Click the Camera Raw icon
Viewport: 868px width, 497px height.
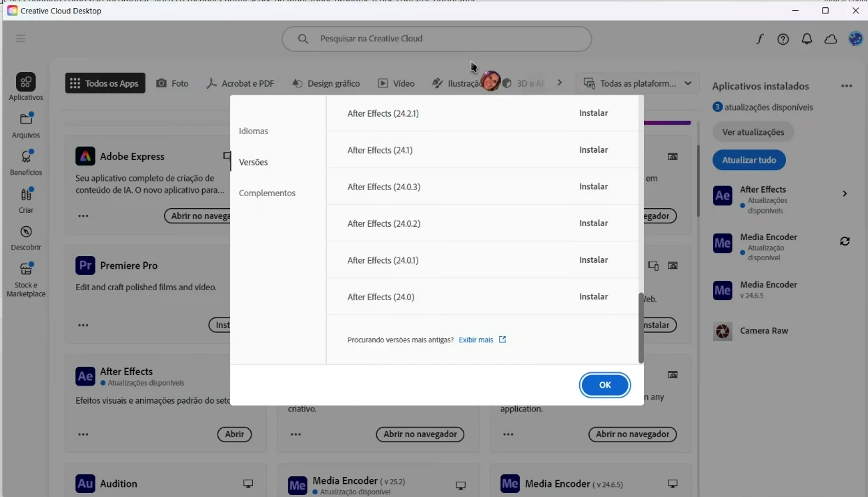[x=723, y=331]
